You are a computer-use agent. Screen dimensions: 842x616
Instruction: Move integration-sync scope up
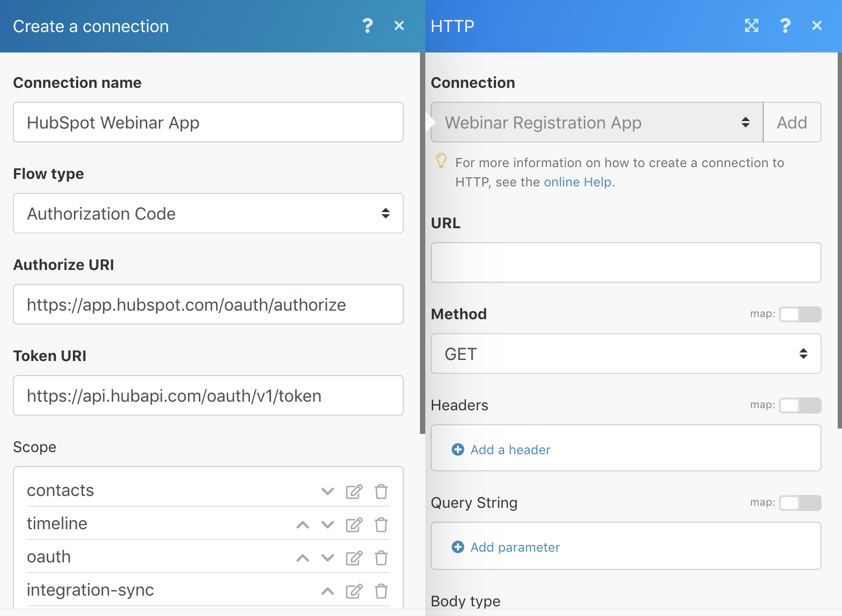click(x=328, y=591)
